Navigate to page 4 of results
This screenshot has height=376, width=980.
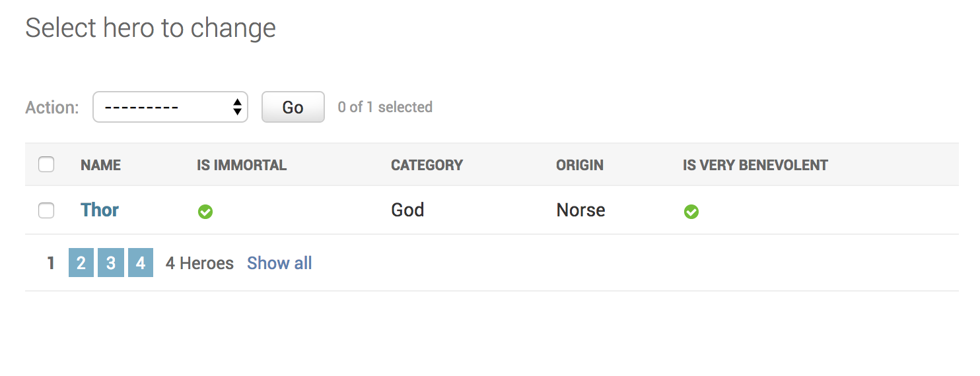pyautogui.click(x=141, y=263)
